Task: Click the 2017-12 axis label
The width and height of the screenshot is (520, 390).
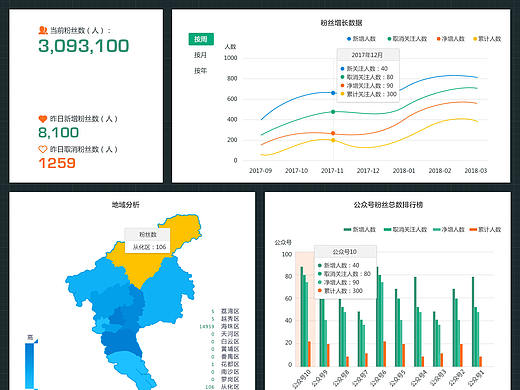Action: (368, 171)
